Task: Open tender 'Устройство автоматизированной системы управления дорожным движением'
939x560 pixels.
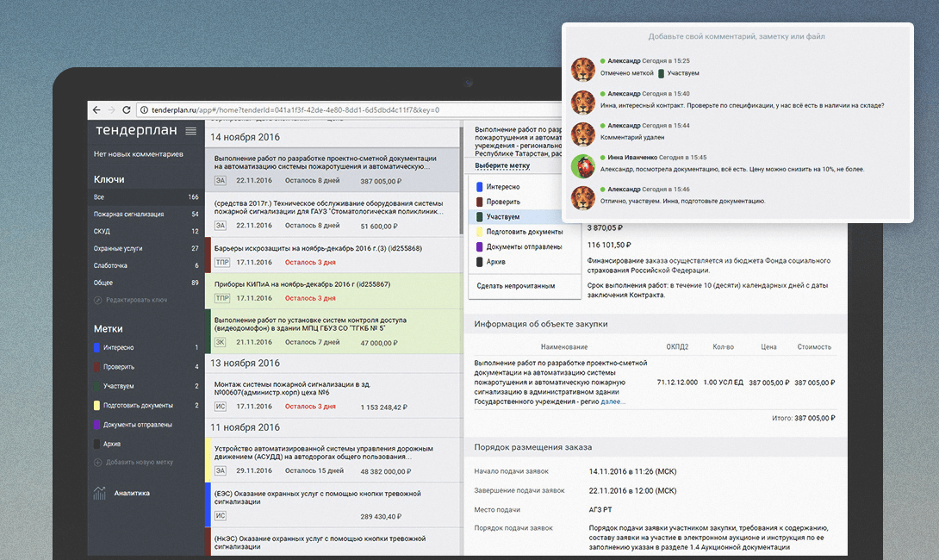Action: pos(334,460)
